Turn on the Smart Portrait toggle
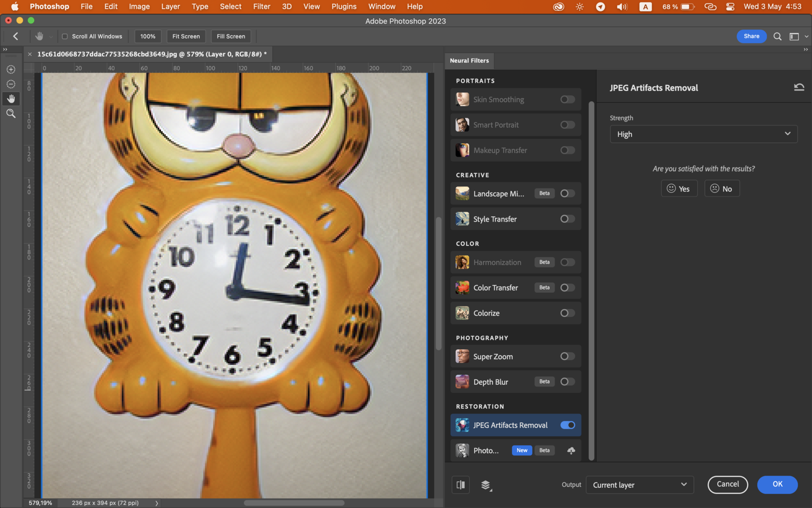The width and height of the screenshot is (812, 508). click(567, 125)
